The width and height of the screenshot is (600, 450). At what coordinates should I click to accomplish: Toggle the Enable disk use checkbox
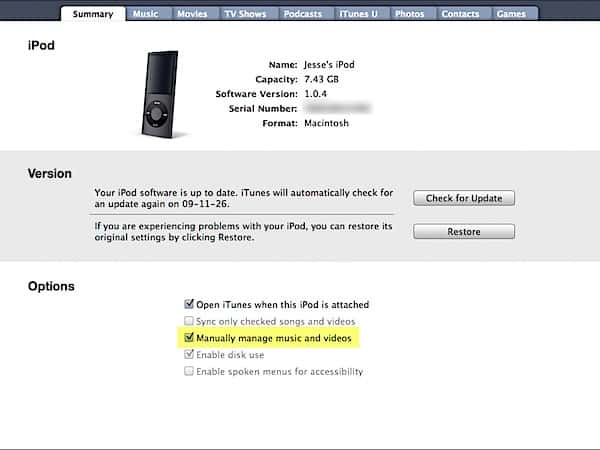[x=189, y=354]
